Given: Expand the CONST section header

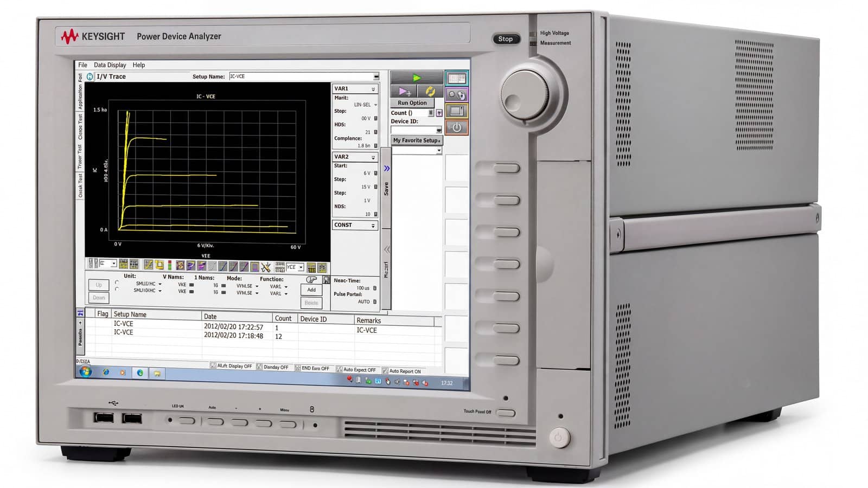Looking at the screenshot, I should pyautogui.click(x=355, y=225).
